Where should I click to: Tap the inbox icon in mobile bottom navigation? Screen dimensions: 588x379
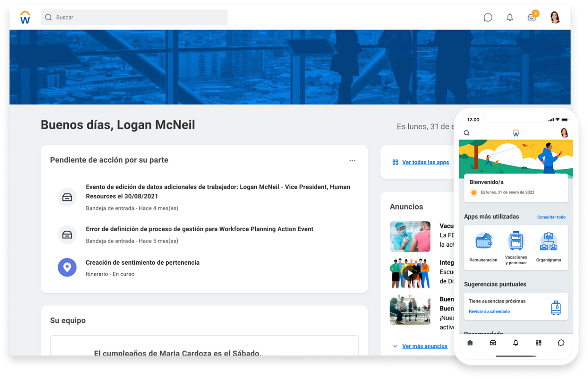(x=493, y=343)
